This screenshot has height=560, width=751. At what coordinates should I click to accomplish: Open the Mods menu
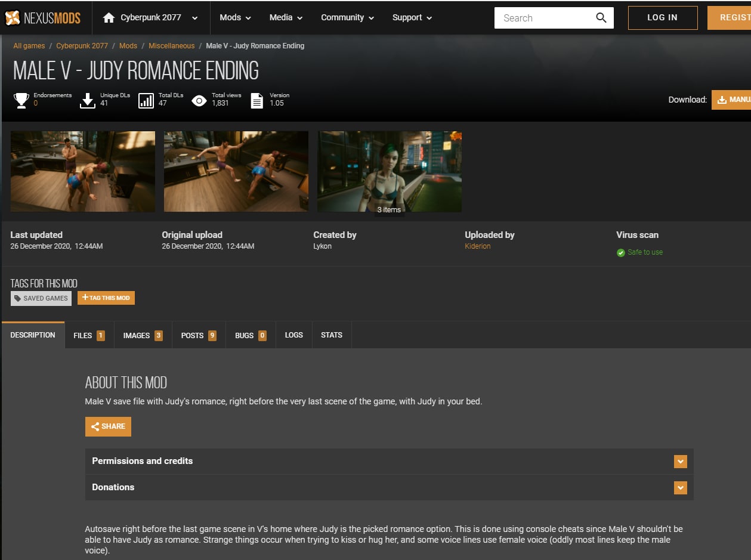click(235, 18)
